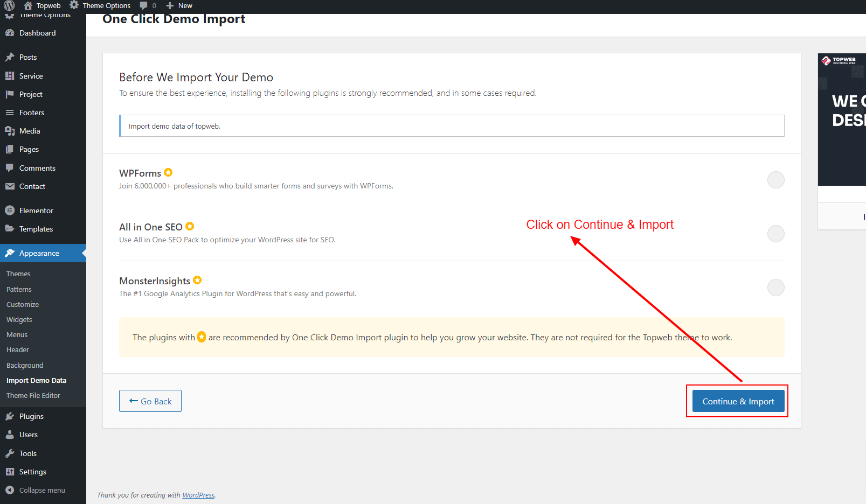Click the Collapse menu label

coord(42,490)
